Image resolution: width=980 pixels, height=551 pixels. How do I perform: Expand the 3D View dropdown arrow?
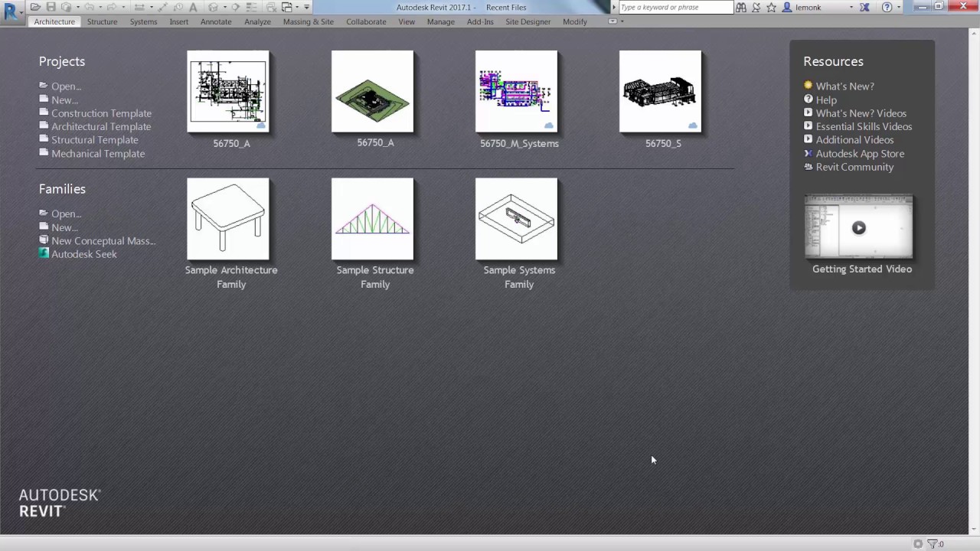(x=225, y=7)
